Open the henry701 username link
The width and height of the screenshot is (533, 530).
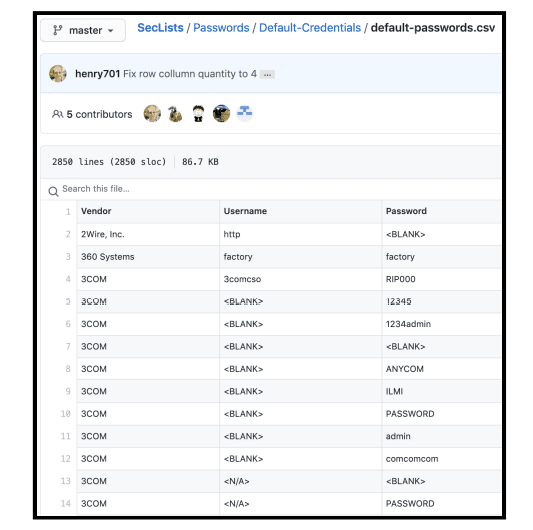click(98, 74)
